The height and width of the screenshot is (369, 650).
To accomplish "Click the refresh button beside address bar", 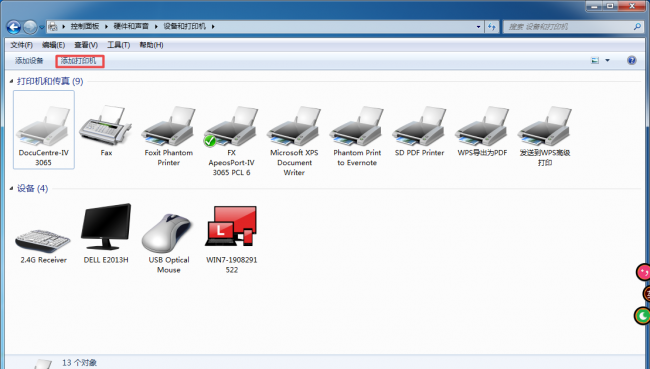I will coord(492,27).
